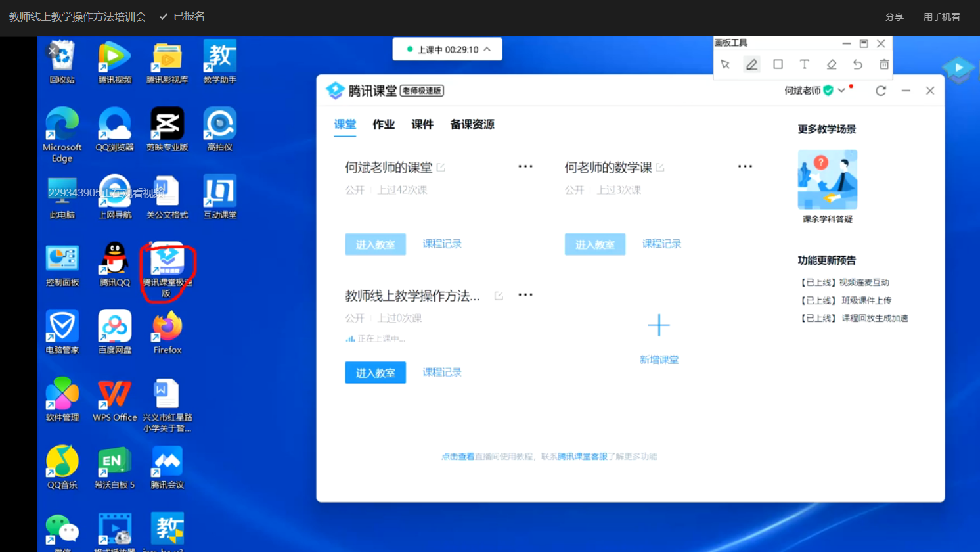Click the 新增课堂 plus button
The width and height of the screenshot is (980, 552).
click(x=658, y=325)
